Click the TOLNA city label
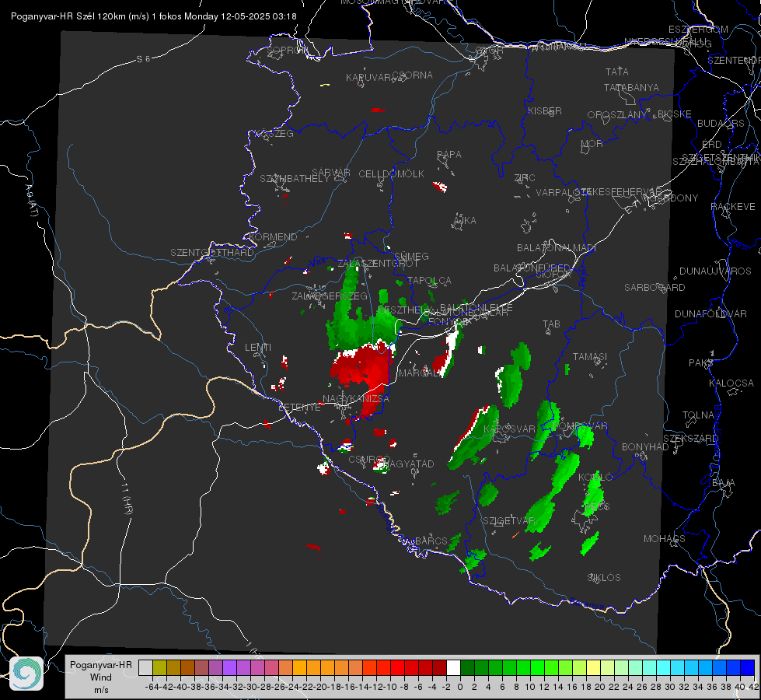The width and height of the screenshot is (761, 700). [x=698, y=415]
